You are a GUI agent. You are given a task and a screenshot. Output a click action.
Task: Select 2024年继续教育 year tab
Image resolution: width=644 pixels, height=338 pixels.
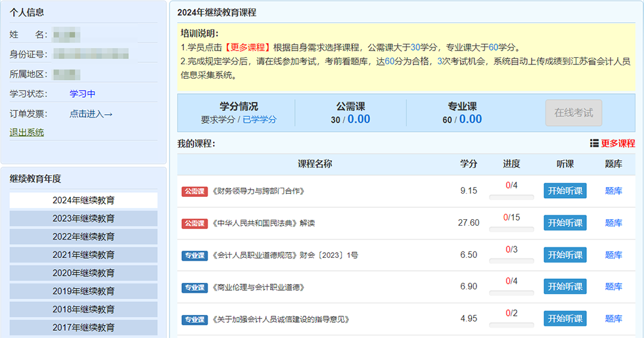click(83, 200)
